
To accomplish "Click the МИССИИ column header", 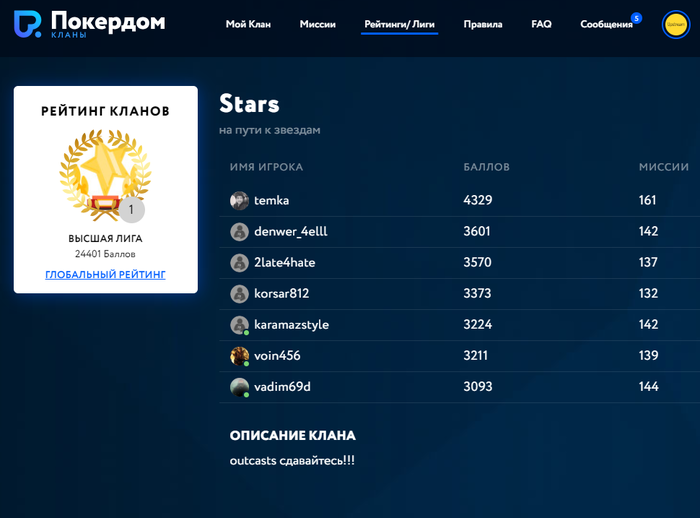I will tap(664, 167).
